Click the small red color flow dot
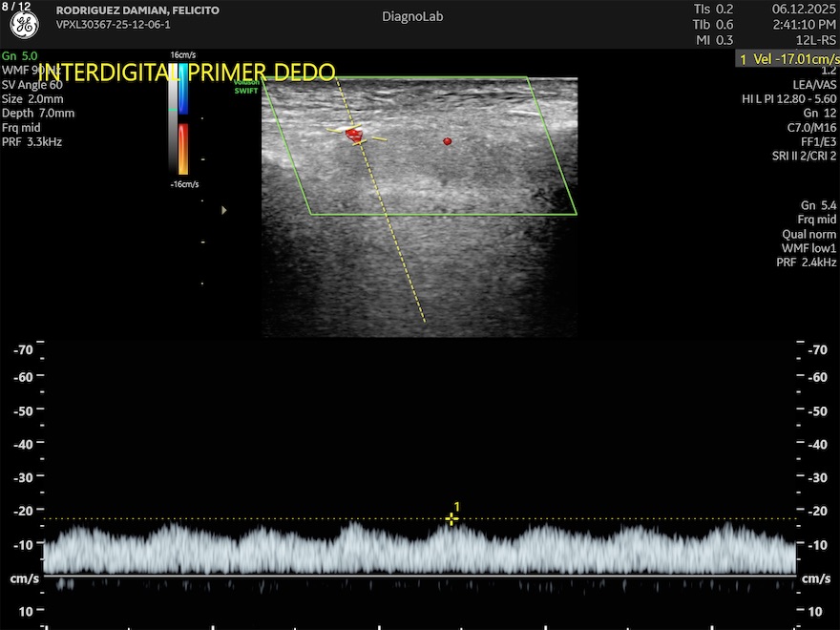 coord(447,141)
